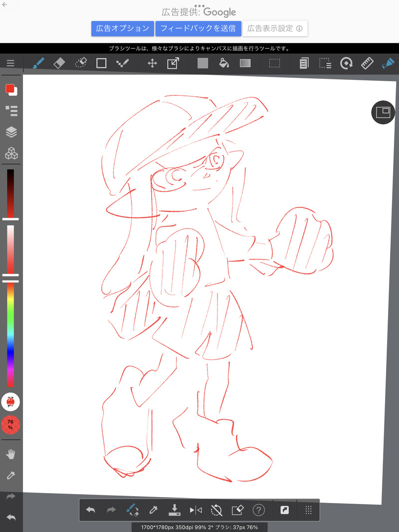Undo using the bottom toolbar arrow
The image size is (399, 532).
90,510
